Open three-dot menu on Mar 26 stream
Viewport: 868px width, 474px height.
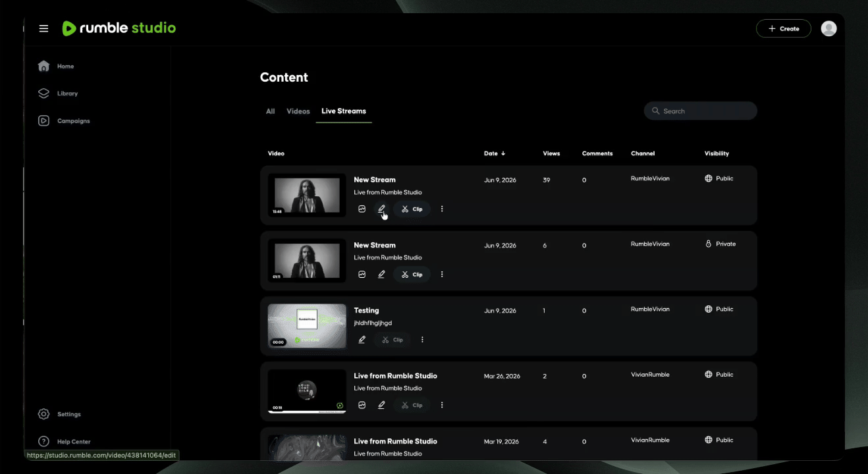tap(442, 405)
